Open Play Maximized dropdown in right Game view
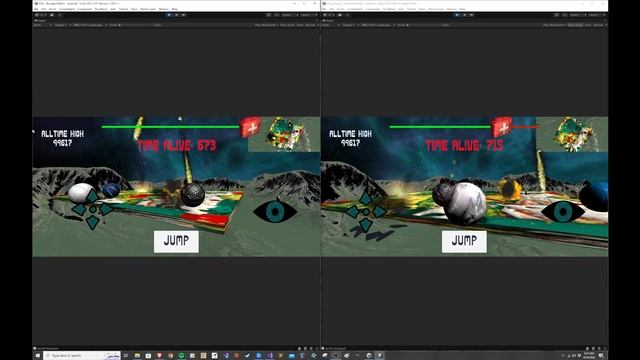 (554, 25)
